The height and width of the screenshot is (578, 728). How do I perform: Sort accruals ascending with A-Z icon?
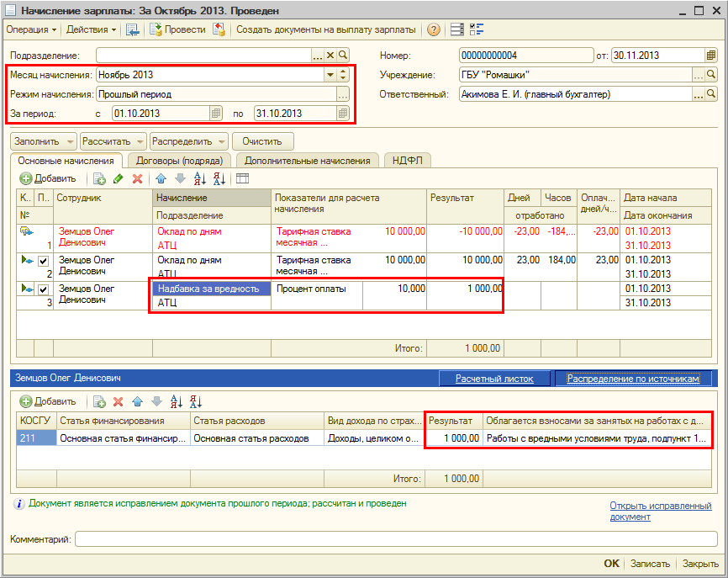tap(199, 178)
